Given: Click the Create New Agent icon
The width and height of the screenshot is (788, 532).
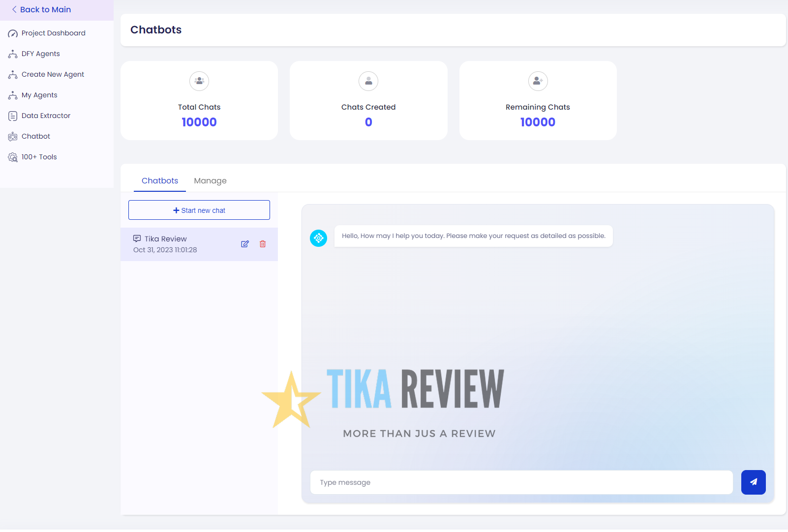Looking at the screenshot, I should (13, 75).
